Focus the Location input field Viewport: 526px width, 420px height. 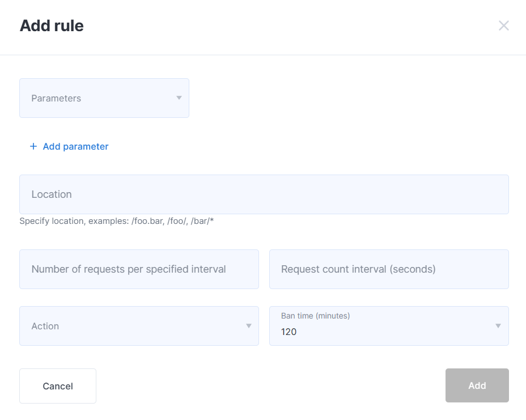(x=264, y=194)
